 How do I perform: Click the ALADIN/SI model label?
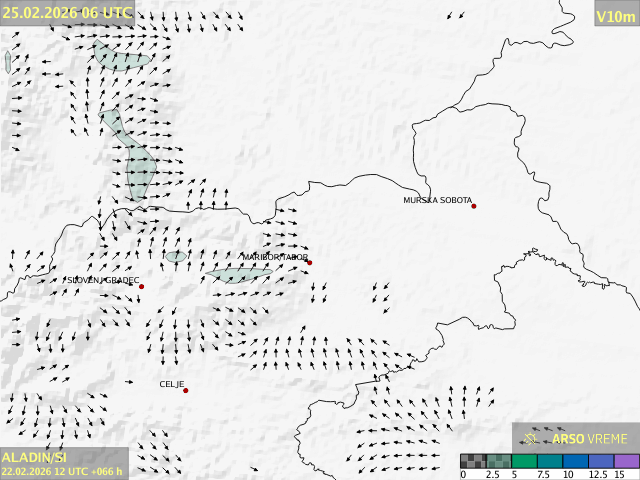point(33,456)
